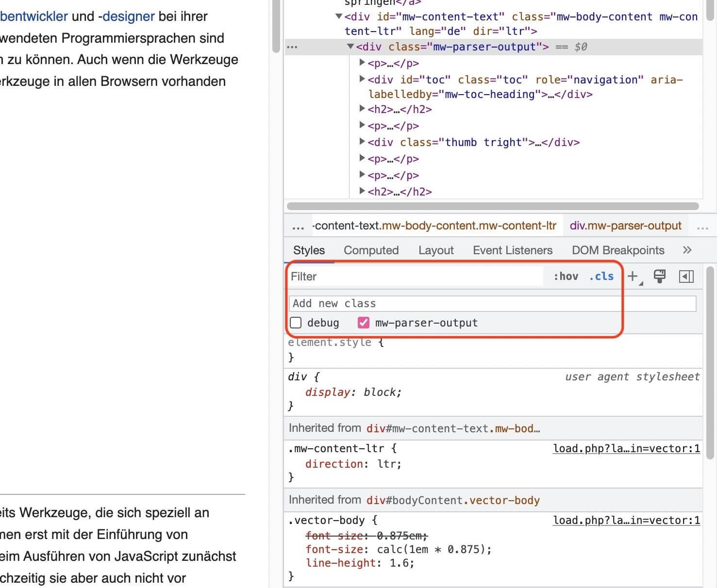Open the Styles tab

pos(309,250)
